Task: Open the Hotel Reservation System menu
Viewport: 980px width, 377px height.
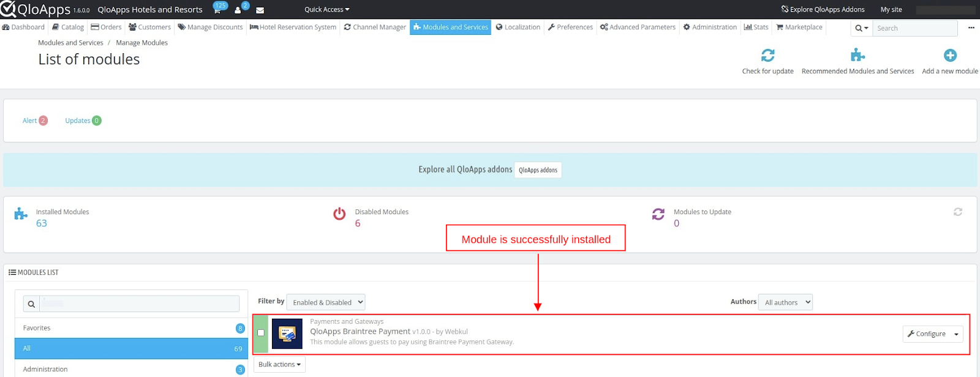Action: (x=293, y=28)
